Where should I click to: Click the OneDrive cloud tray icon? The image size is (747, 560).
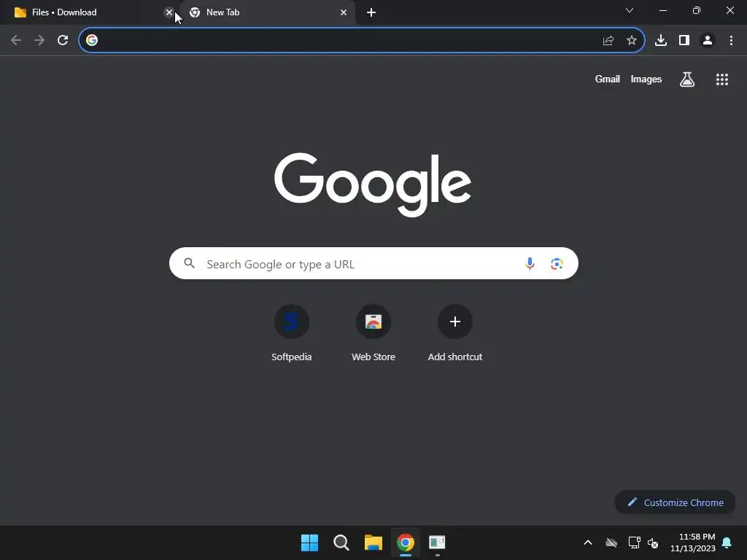(x=611, y=542)
